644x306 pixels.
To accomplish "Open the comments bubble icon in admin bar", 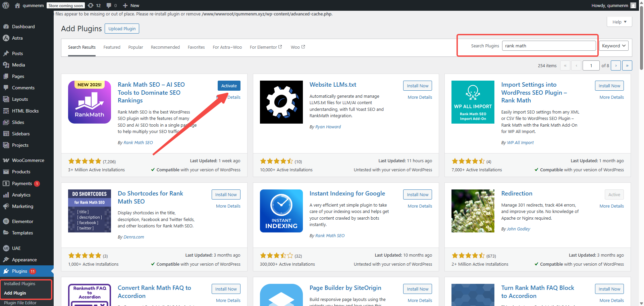I will [x=109, y=5].
